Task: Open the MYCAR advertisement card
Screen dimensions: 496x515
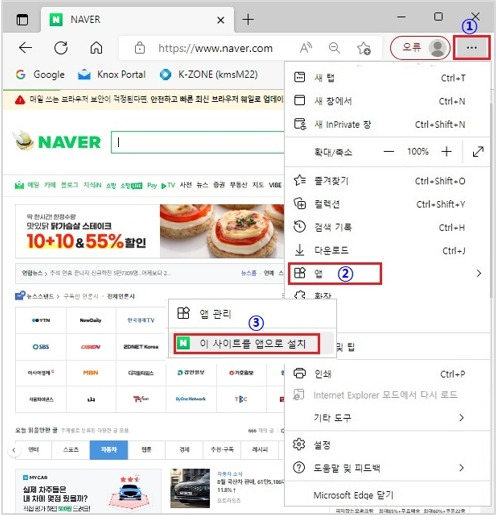Action: [88, 491]
